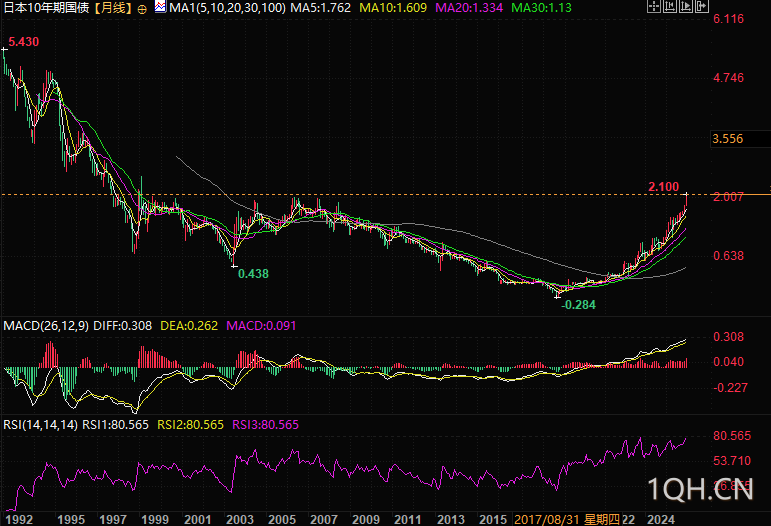Click the 5.430 high price marker
The width and height of the screenshot is (771, 526).
pyautogui.click(x=23, y=42)
